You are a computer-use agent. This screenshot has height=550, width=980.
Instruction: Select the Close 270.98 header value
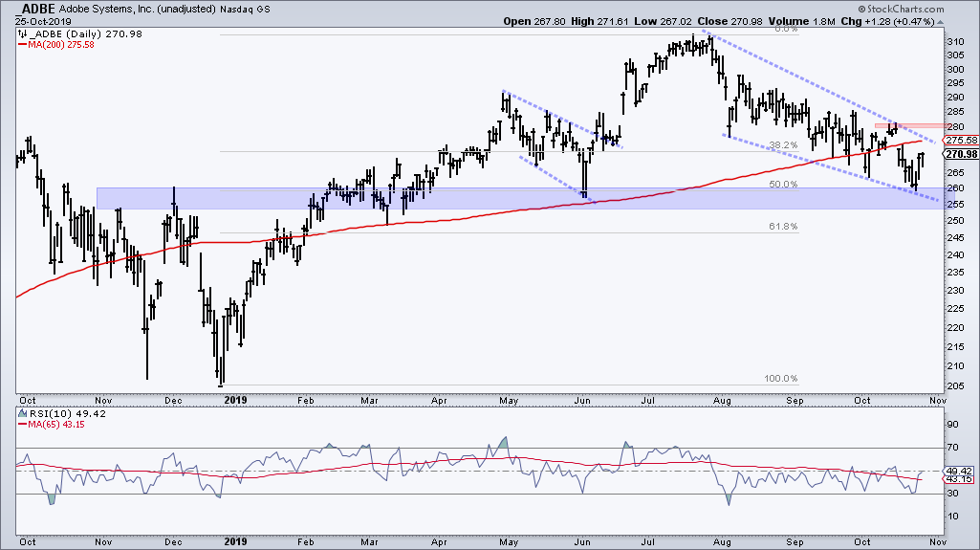click(x=730, y=21)
